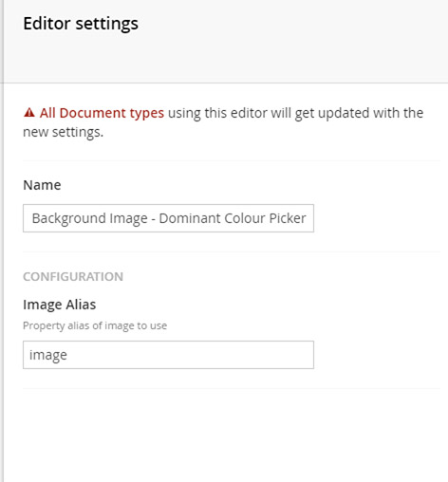This screenshot has height=482, width=448.
Task: Click the warning text about updated editor
Action: [223, 122]
